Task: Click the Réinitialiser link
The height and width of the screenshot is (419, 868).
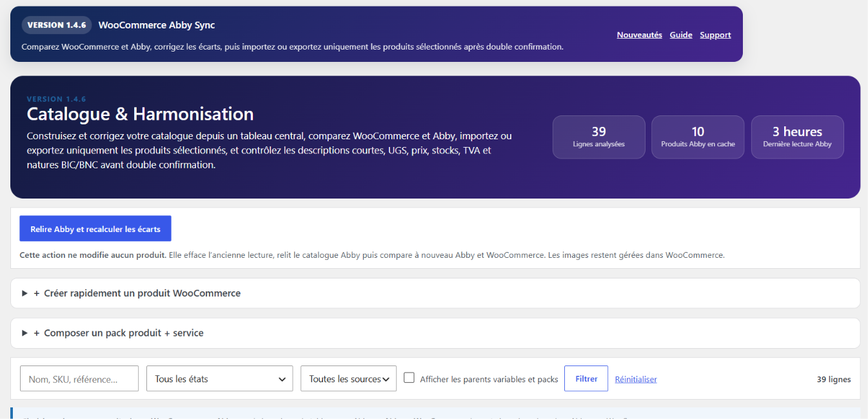Action: click(x=636, y=380)
